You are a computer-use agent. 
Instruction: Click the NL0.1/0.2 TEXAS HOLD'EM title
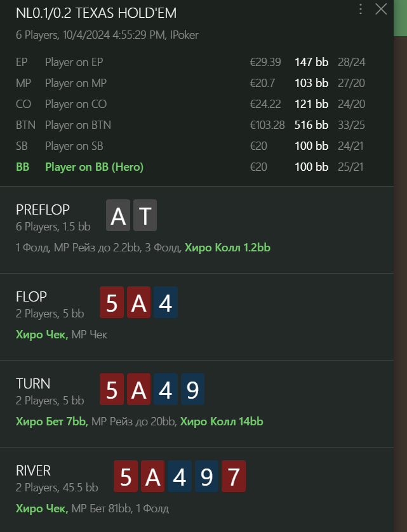point(97,13)
